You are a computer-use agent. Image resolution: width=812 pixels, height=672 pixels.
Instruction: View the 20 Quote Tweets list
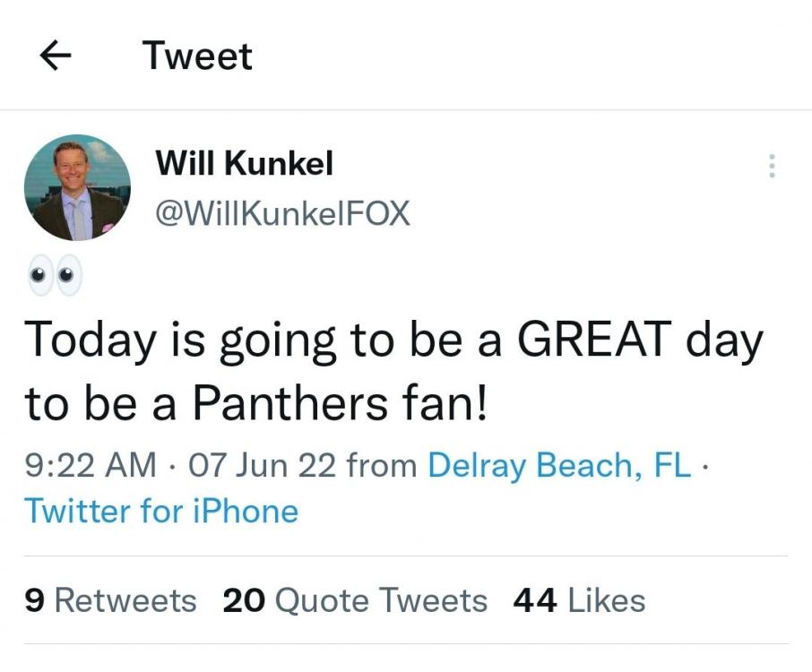355,600
